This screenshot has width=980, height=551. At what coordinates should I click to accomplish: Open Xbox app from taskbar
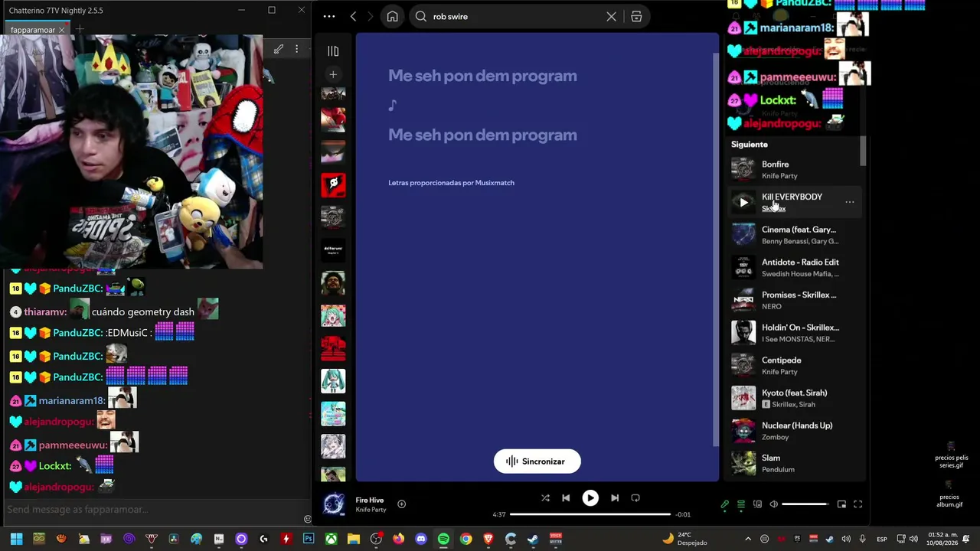331,539
